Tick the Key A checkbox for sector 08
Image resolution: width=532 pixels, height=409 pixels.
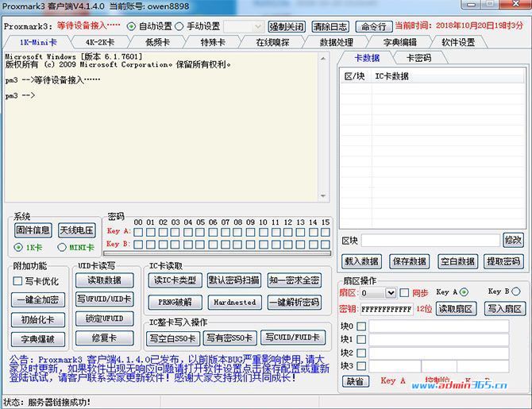(x=238, y=232)
